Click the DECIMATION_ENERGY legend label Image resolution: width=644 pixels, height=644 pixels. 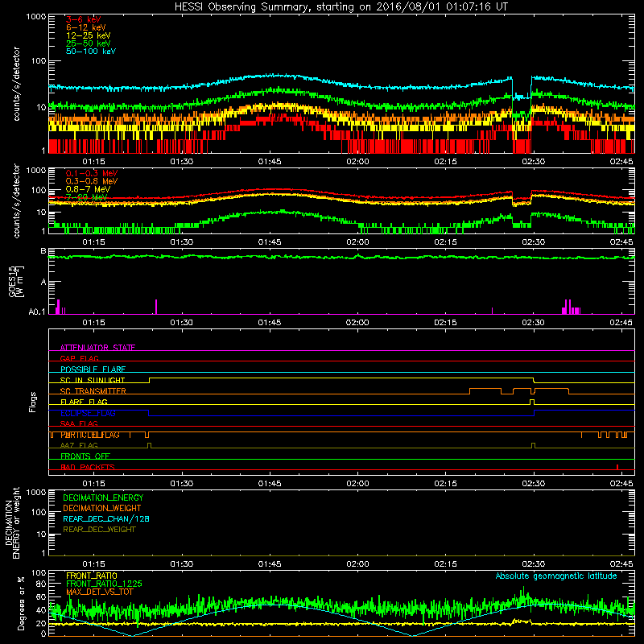[x=103, y=497]
